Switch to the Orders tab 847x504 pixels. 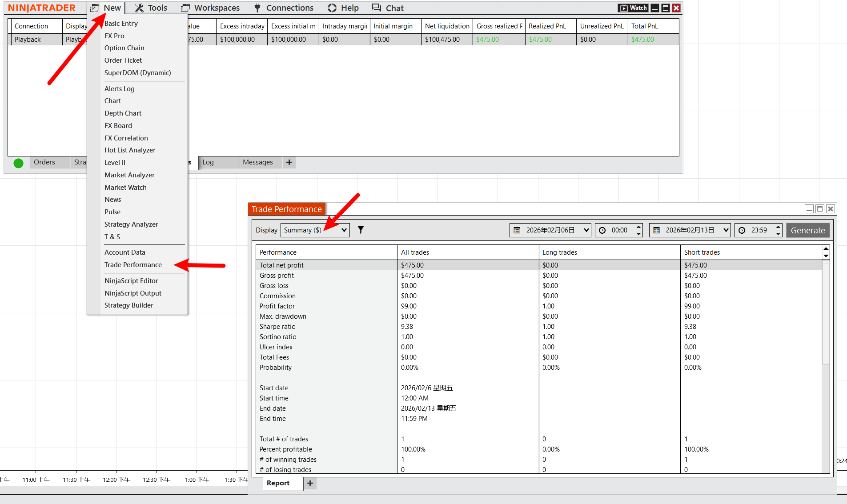pos(44,162)
